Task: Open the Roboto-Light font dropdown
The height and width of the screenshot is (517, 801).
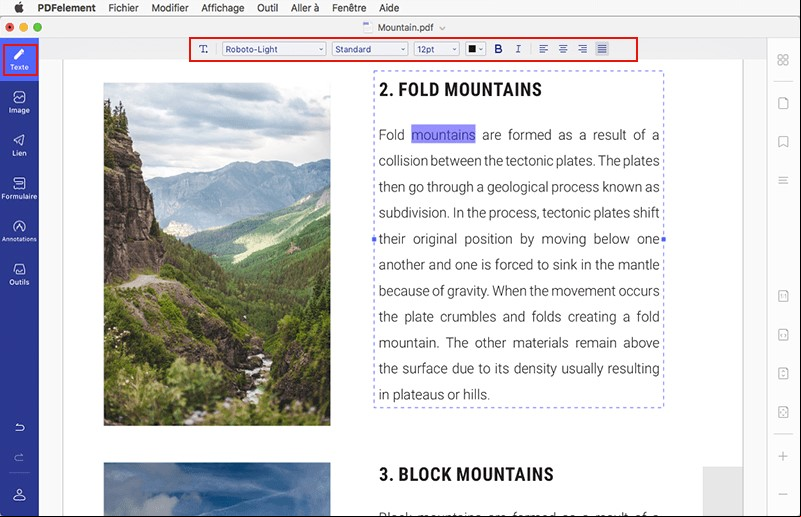Action: [x=274, y=49]
